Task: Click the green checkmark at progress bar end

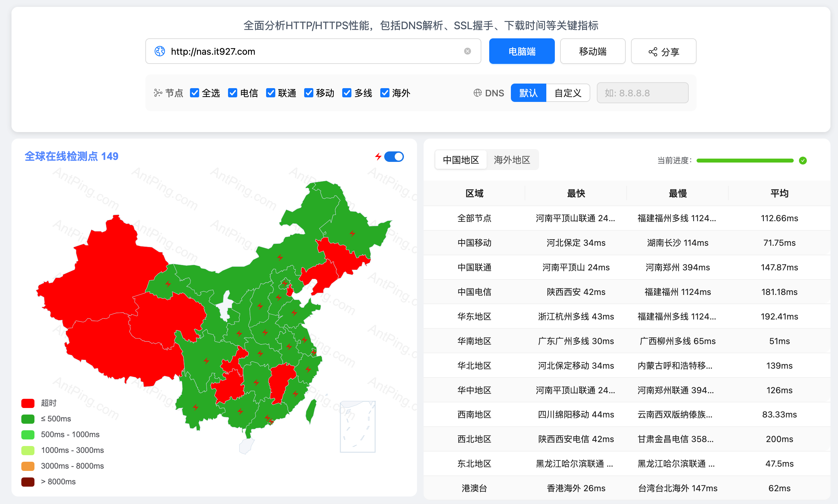Action: [803, 160]
